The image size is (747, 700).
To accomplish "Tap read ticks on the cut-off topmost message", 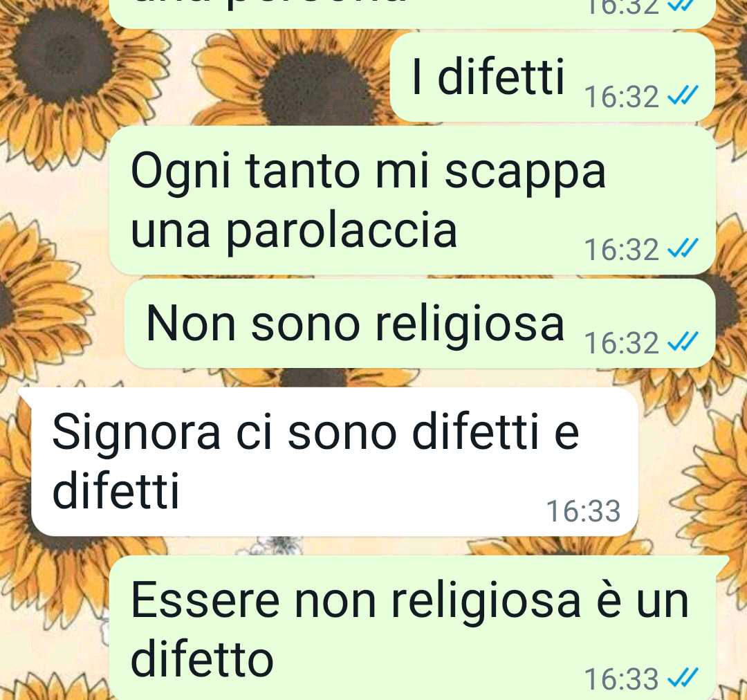I will pyautogui.click(x=683, y=5).
